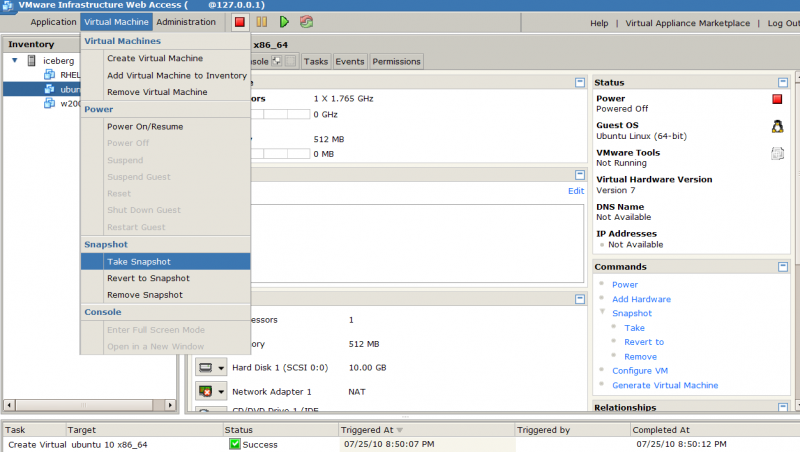Image resolution: width=800 pixels, height=452 pixels.
Task: Sort tasks by Triggered At arrow
Action: 399,430
